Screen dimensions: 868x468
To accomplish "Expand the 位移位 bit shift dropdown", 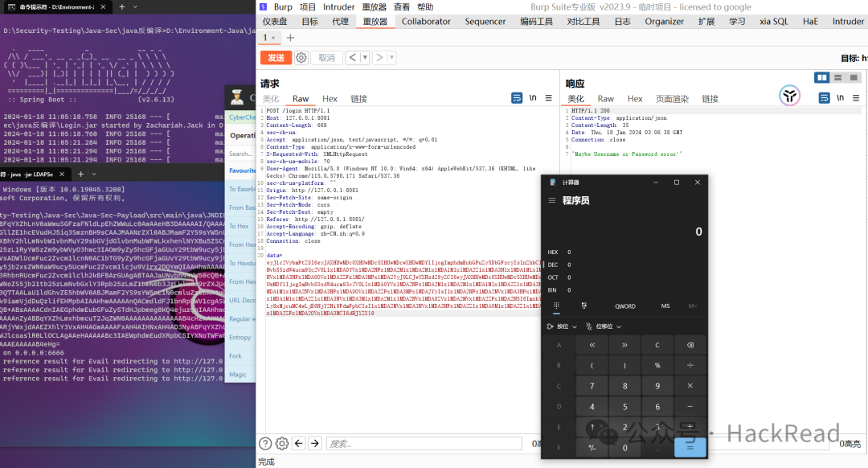I will tap(604, 326).
